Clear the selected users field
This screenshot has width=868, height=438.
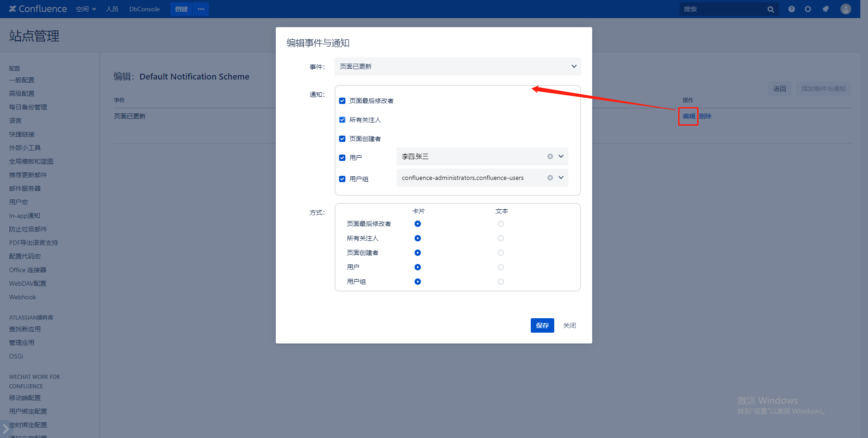tap(550, 156)
